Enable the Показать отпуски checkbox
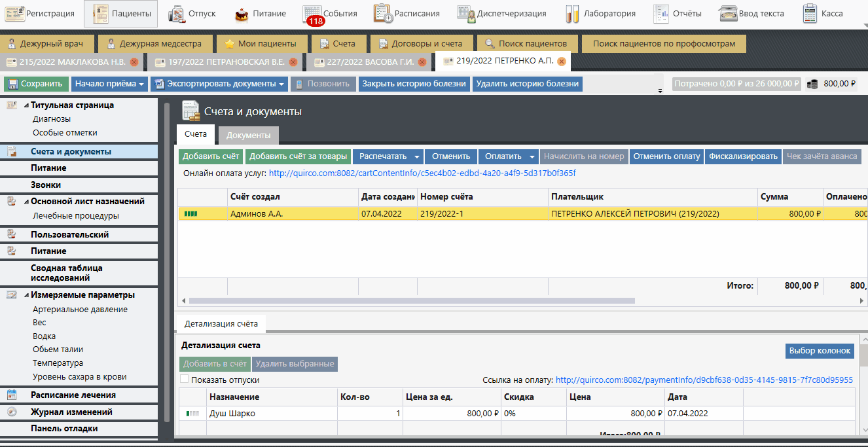Image resolution: width=868 pixels, height=447 pixels. pyautogui.click(x=185, y=379)
